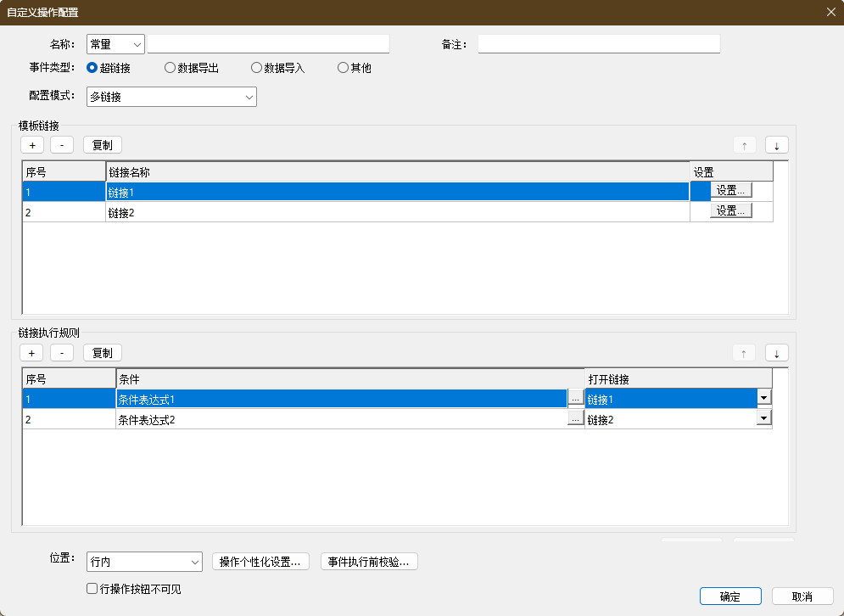This screenshot has height=616, width=844.
Task: Expand 打开链接 dropdown for 链接1 row
Action: [763, 398]
